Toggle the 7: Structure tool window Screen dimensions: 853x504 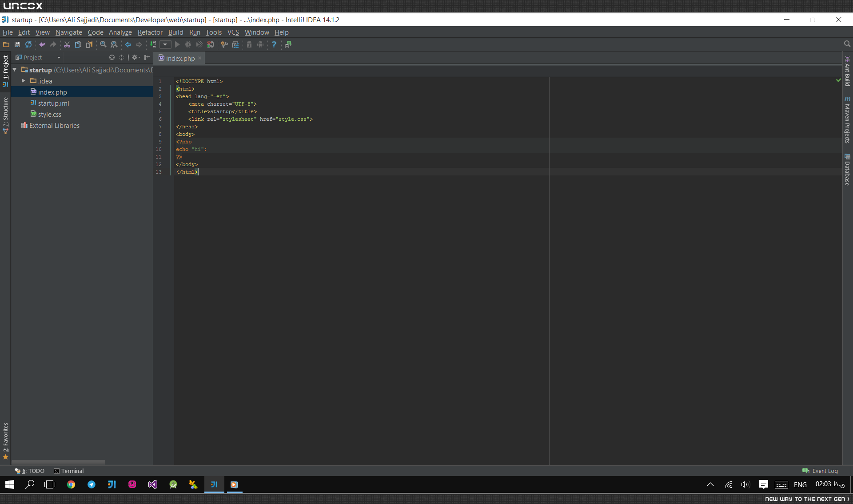point(5,115)
